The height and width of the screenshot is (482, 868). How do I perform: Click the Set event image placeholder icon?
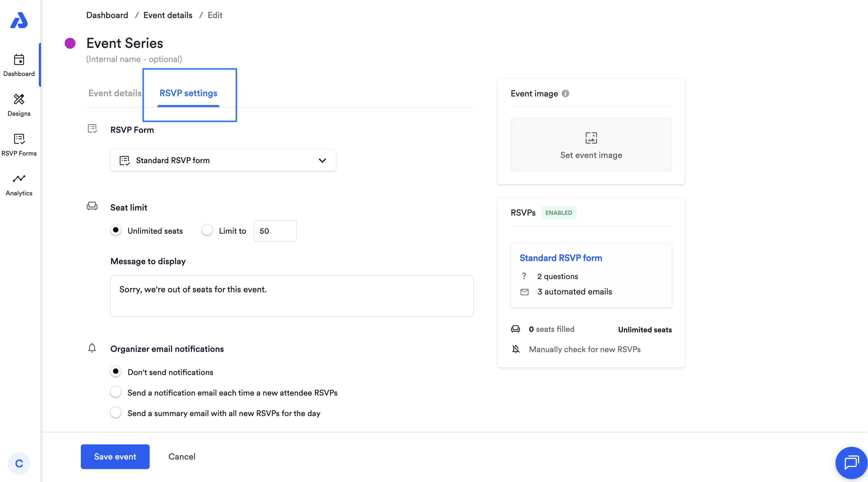(x=591, y=138)
